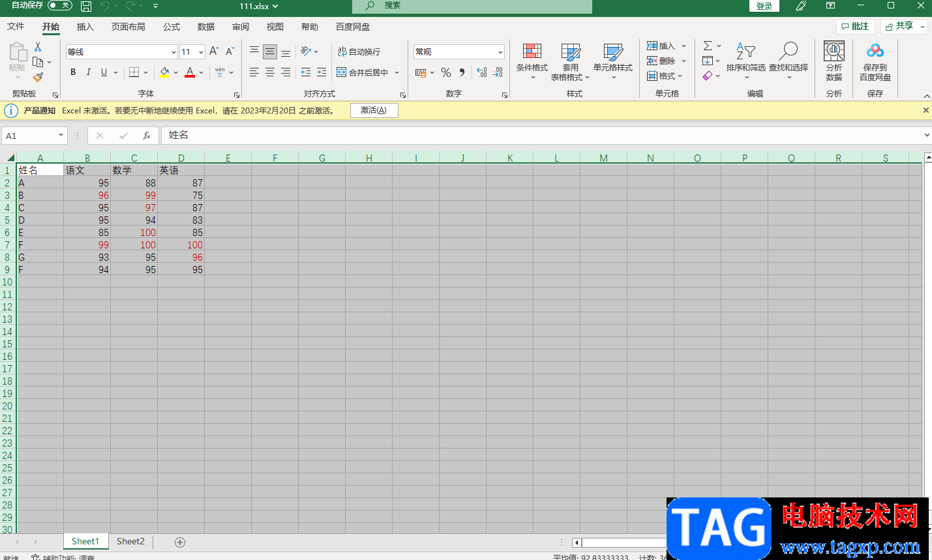Apply comma thousands separator style
The height and width of the screenshot is (560, 932).
pyautogui.click(x=462, y=72)
